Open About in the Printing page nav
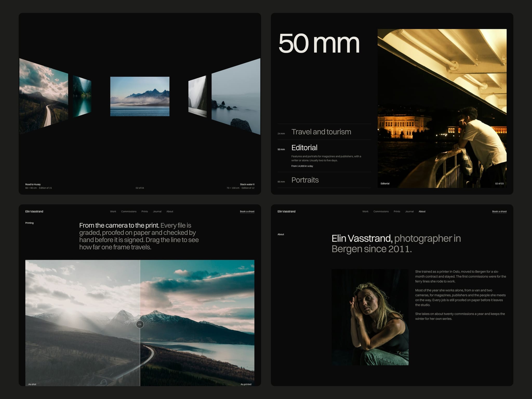Screen dimensions: 532x399 pyautogui.click(x=170, y=211)
